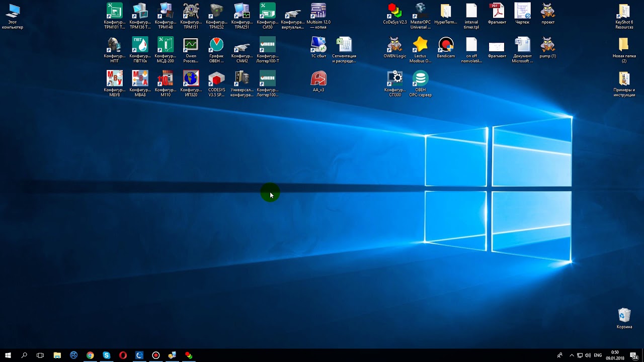Viewport: 644px width, 362px height.
Task: Click the Bandicam record icon in taskbar
Action: 155,355
